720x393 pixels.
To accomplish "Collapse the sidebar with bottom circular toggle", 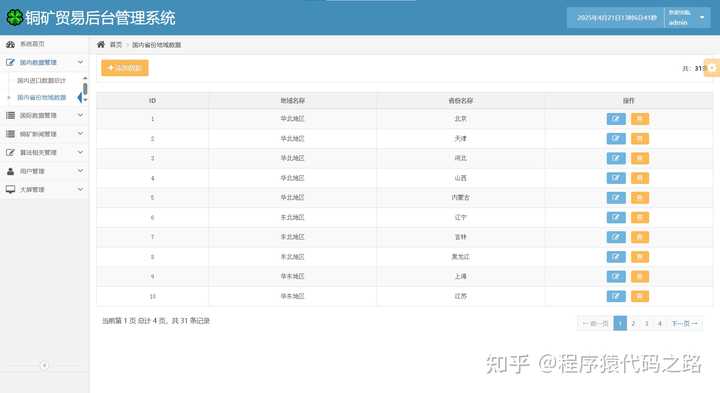I will [45, 365].
